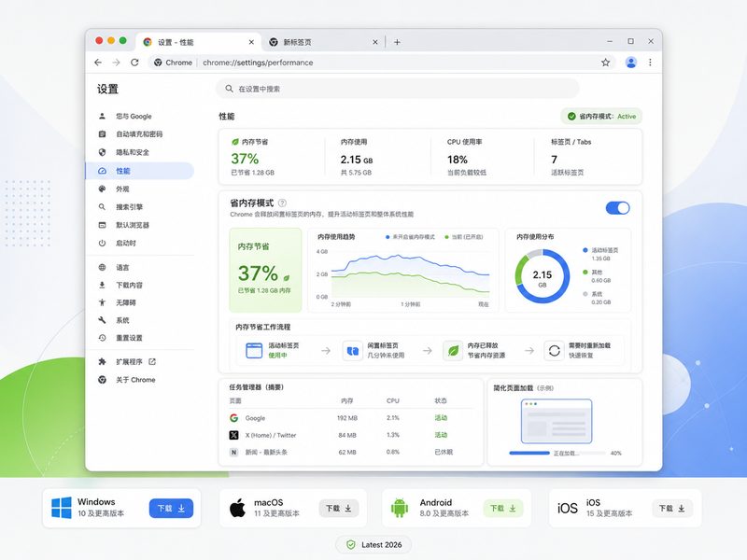The height and width of the screenshot is (560, 747).
Task: Download Chrome for Windows
Action: point(171,509)
